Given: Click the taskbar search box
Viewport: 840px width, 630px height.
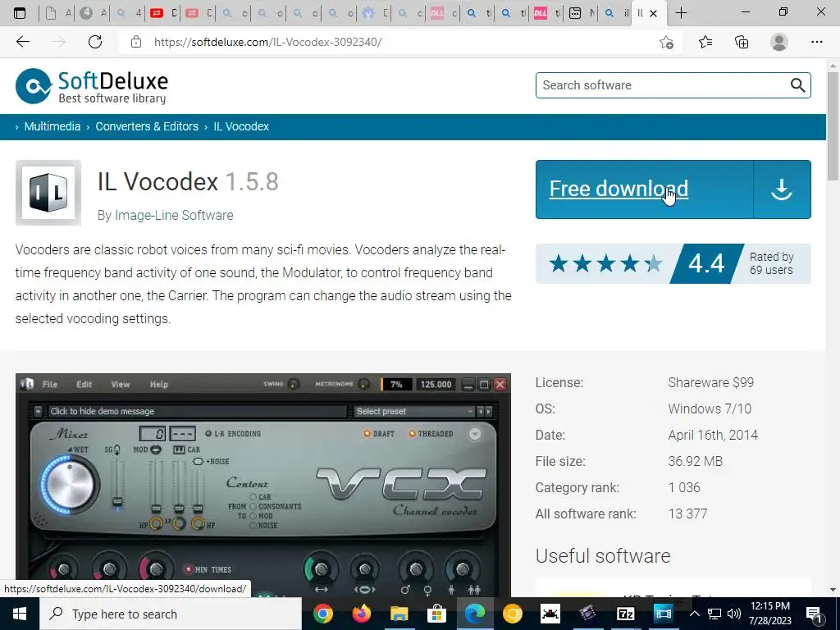Looking at the screenshot, I should click(x=171, y=614).
